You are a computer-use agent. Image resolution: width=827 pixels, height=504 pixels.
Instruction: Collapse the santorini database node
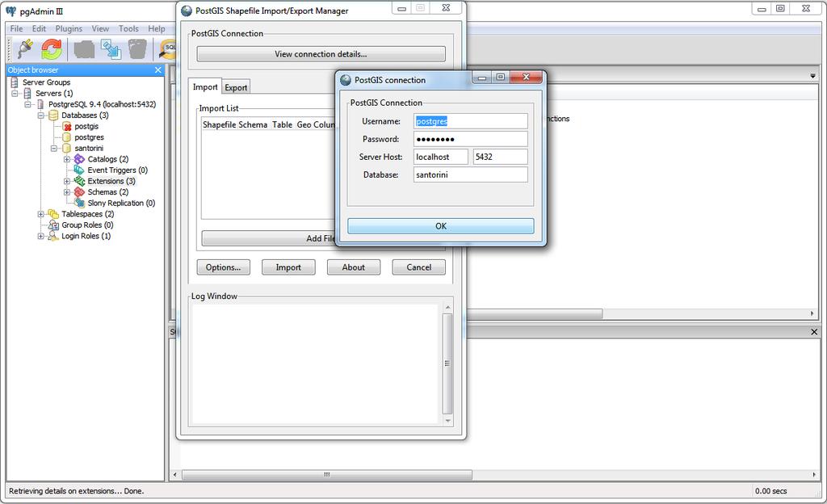(x=54, y=149)
